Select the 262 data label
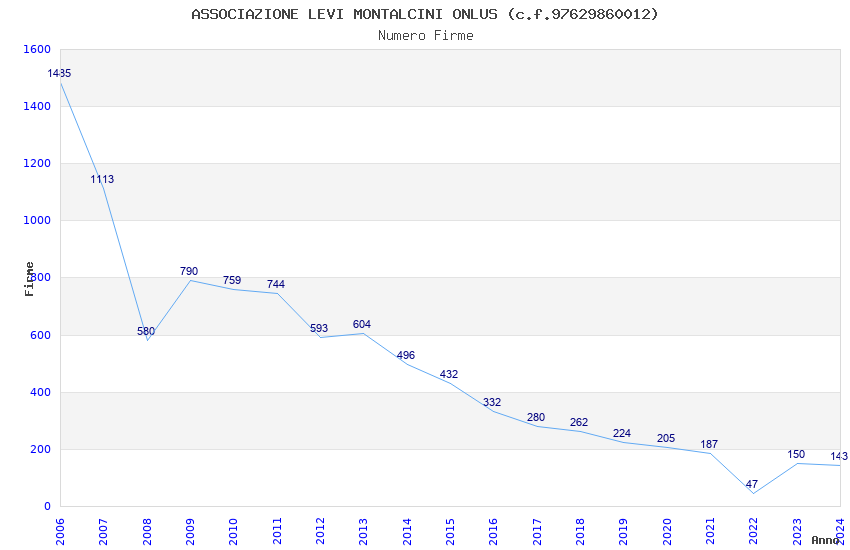The image size is (850, 550). [x=579, y=422]
